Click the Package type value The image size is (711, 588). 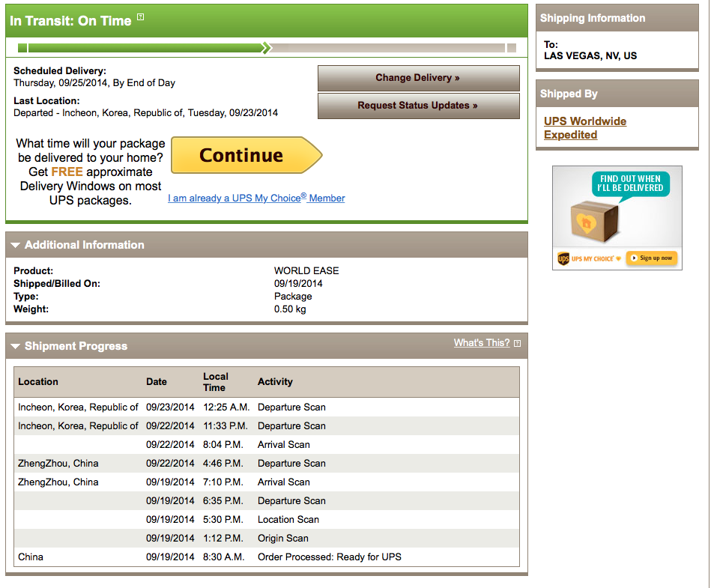click(293, 297)
